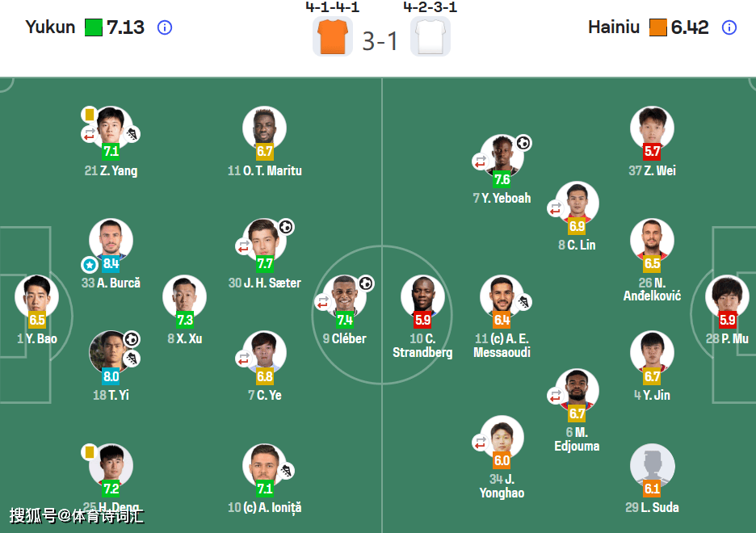Image resolution: width=756 pixels, height=533 pixels.
Task: Click the goal ball icon on J. H. Sæter
Action: (286, 228)
